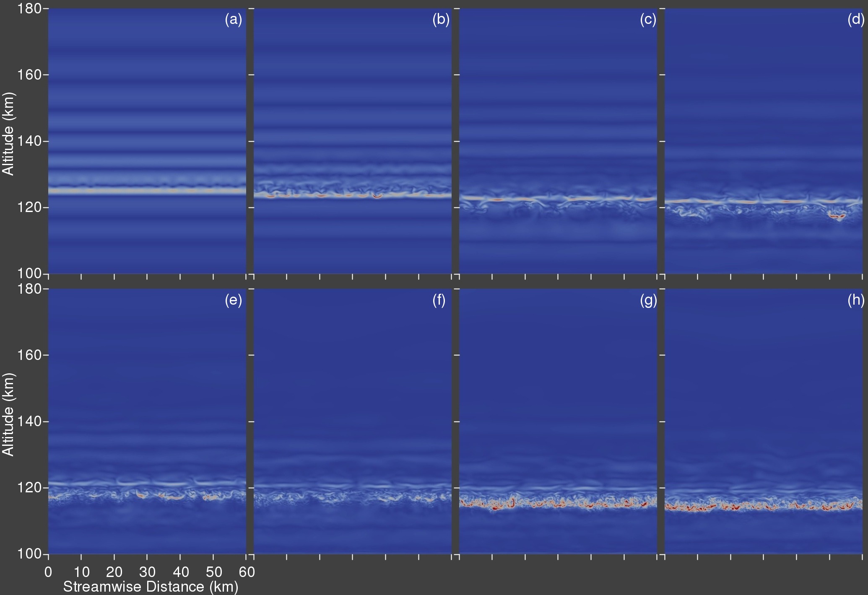Open plot panel (g) with red turbulent layer
The image size is (868, 595).
tap(558, 421)
